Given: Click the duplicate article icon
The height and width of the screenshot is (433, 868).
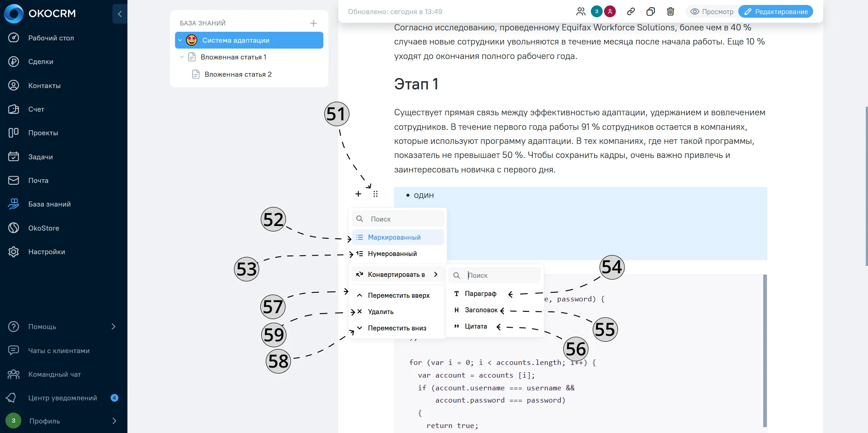Looking at the screenshot, I should coord(651,12).
